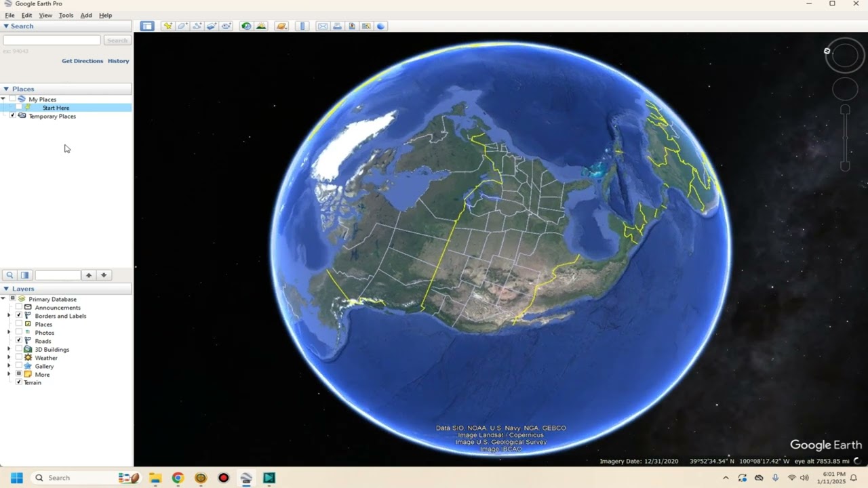Click in the Search text field
This screenshot has width=868, height=488.
pos(52,41)
